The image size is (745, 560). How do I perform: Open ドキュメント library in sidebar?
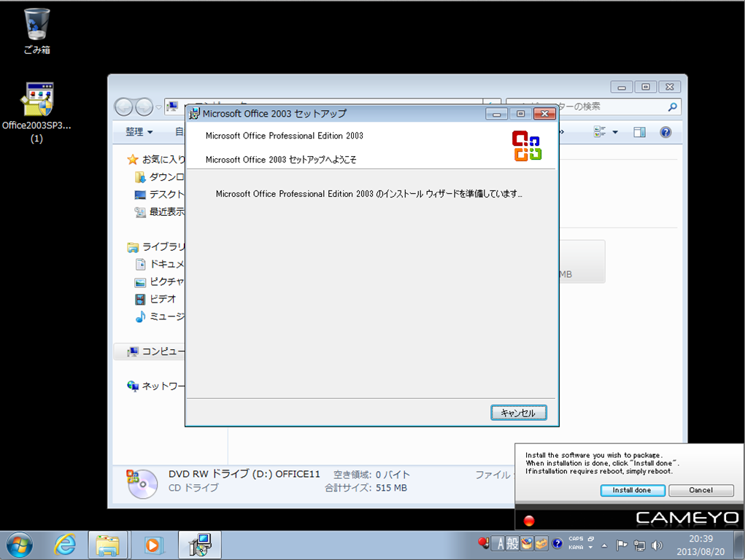point(160,264)
